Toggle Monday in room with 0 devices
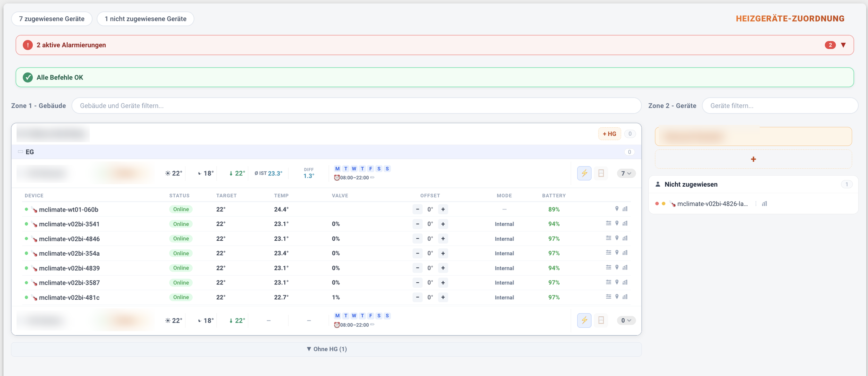Screen dimensions: 868x376 [x=337, y=316]
